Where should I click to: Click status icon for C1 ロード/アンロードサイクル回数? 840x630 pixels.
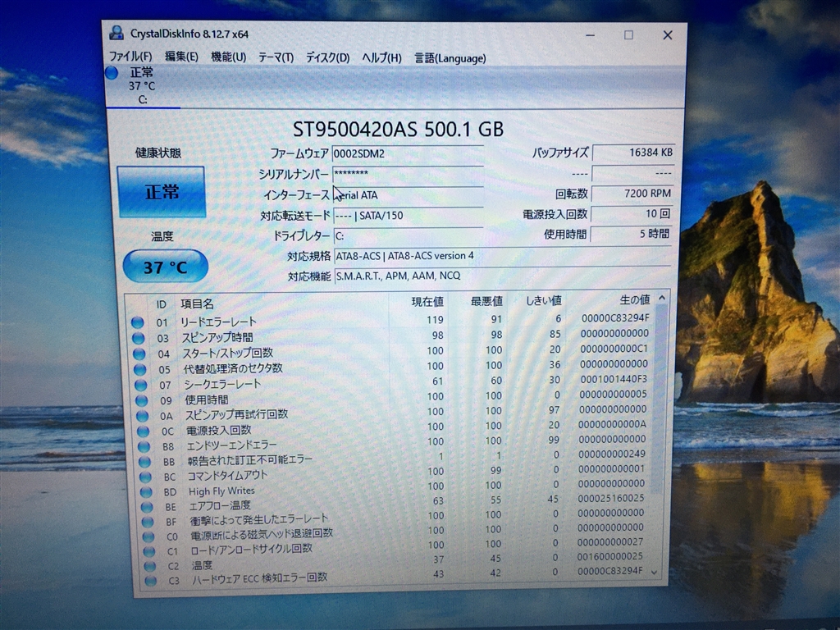tap(149, 550)
